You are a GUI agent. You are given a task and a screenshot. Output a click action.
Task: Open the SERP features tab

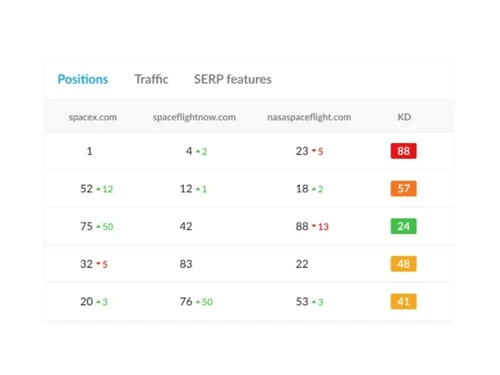pyautogui.click(x=233, y=79)
